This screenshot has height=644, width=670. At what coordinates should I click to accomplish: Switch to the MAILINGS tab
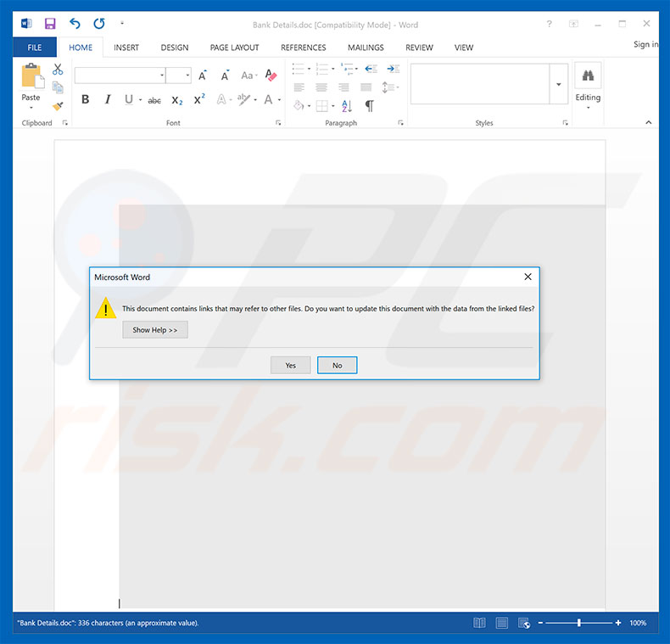pyautogui.click(x=366, y=48)
